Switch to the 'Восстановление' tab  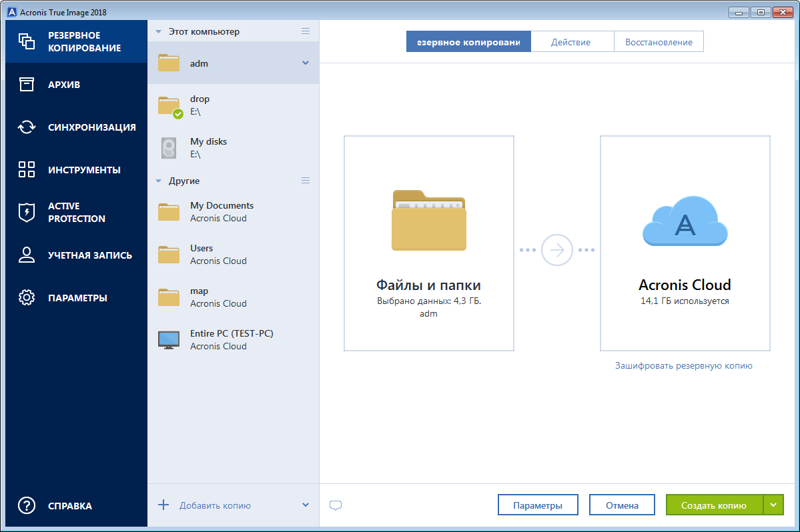pyautogui.click(x=659, y=42)
